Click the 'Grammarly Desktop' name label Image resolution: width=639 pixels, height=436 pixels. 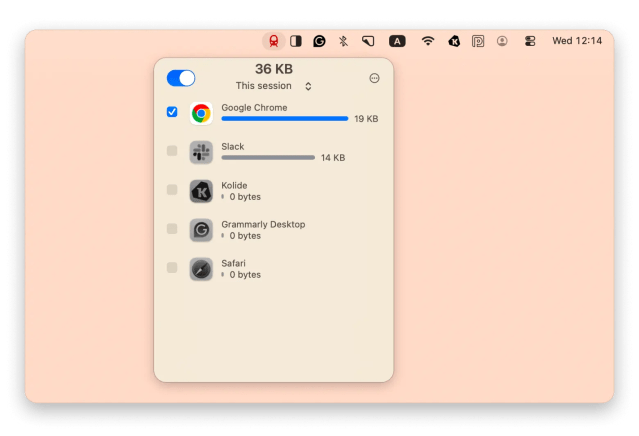click(263, 225)
